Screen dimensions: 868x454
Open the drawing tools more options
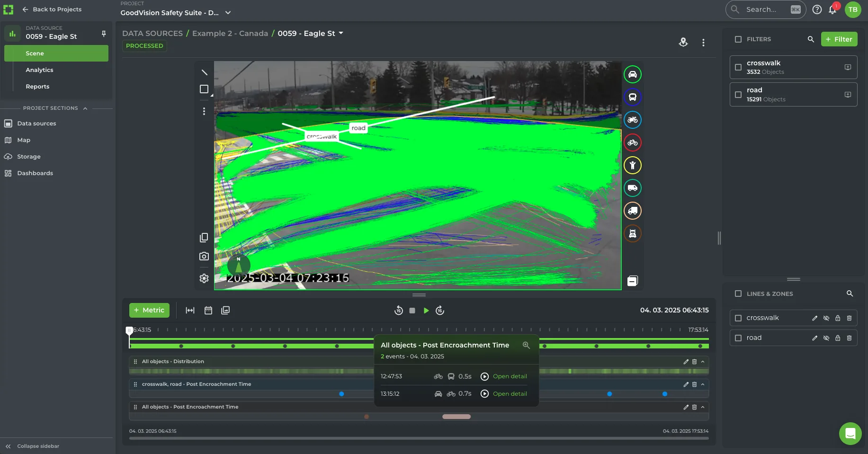(204, 111)
